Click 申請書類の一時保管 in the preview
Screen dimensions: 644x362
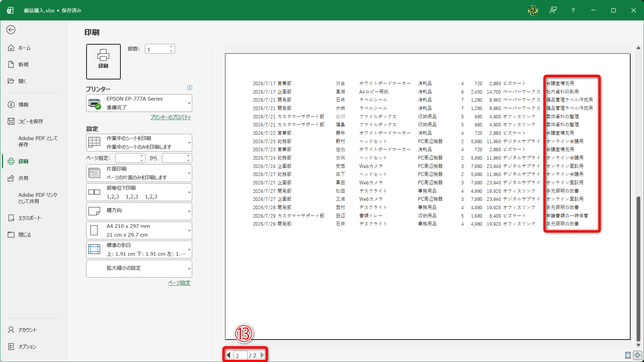tap(567, 216)
